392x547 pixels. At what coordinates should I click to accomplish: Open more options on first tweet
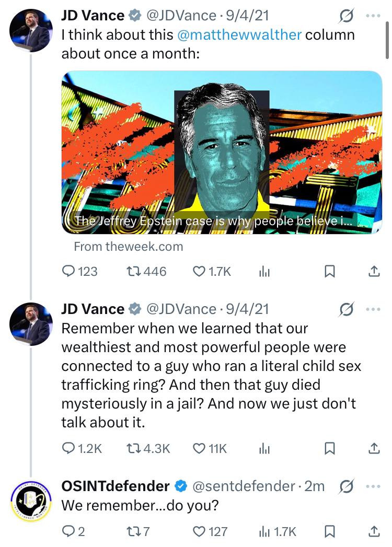point(373,16)
